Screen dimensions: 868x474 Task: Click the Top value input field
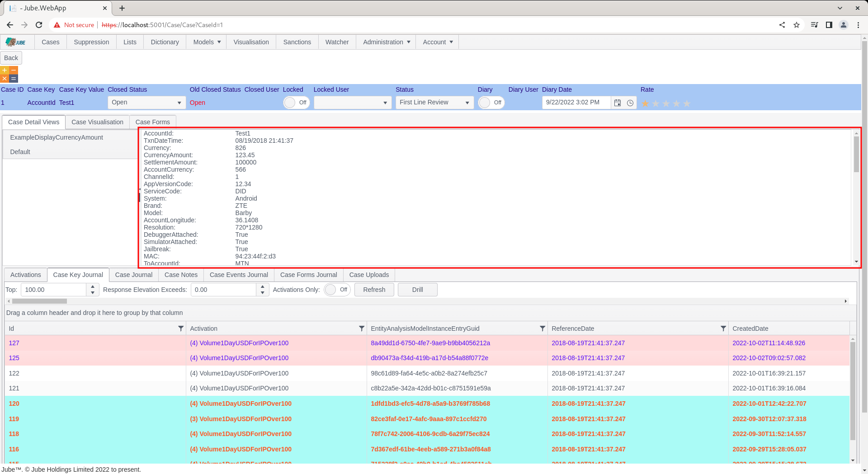53,290
